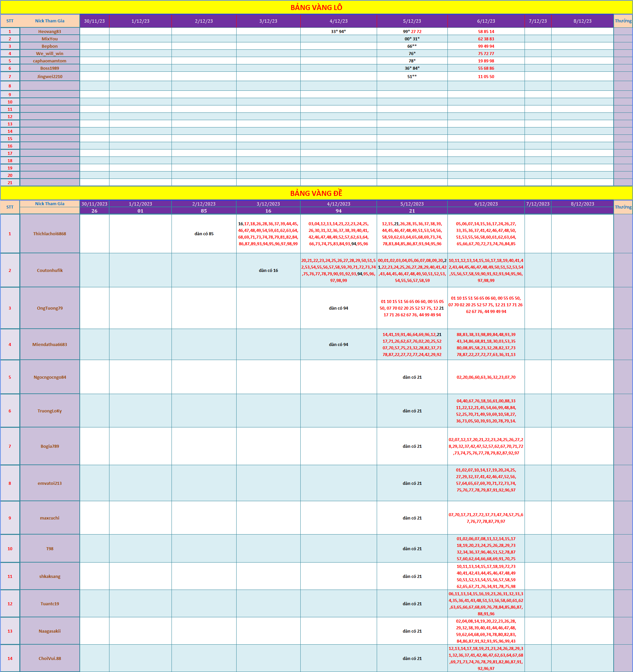Click the T98 nickname cell
633x672 pixels.
tap(50, 549)
